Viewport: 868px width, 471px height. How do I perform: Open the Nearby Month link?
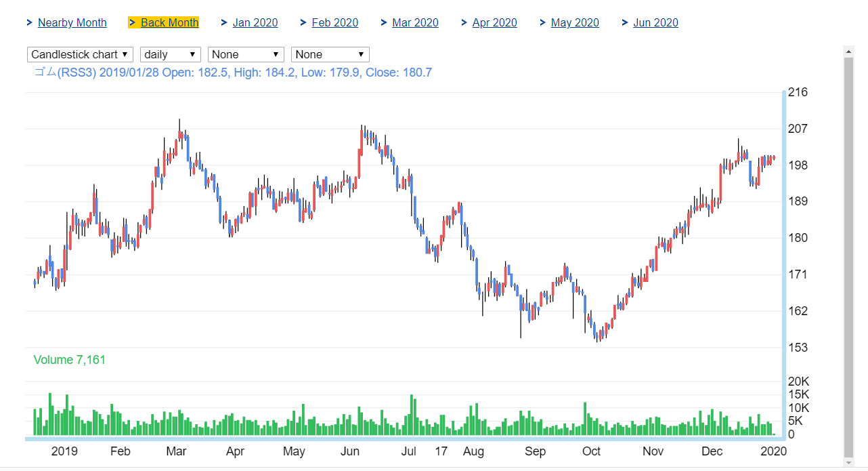(x=72, y=22)
